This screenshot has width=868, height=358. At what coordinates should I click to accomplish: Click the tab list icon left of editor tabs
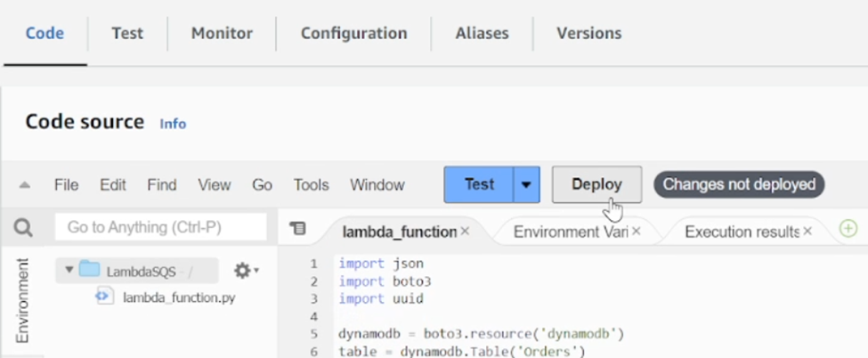tap(298, 228)
